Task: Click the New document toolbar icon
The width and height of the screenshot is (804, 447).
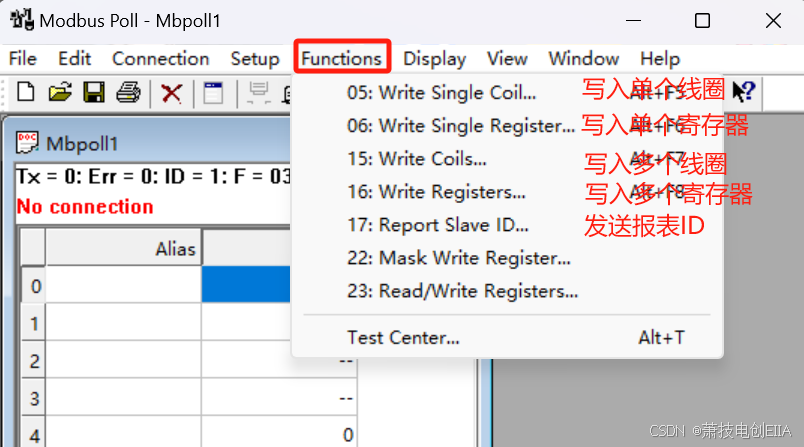Action: click(26, 93)
